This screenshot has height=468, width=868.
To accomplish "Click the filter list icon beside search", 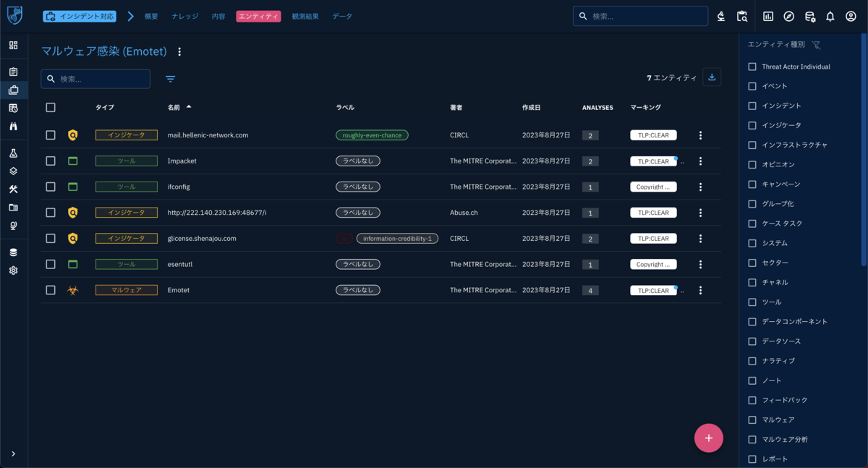I will coord(171,79).
